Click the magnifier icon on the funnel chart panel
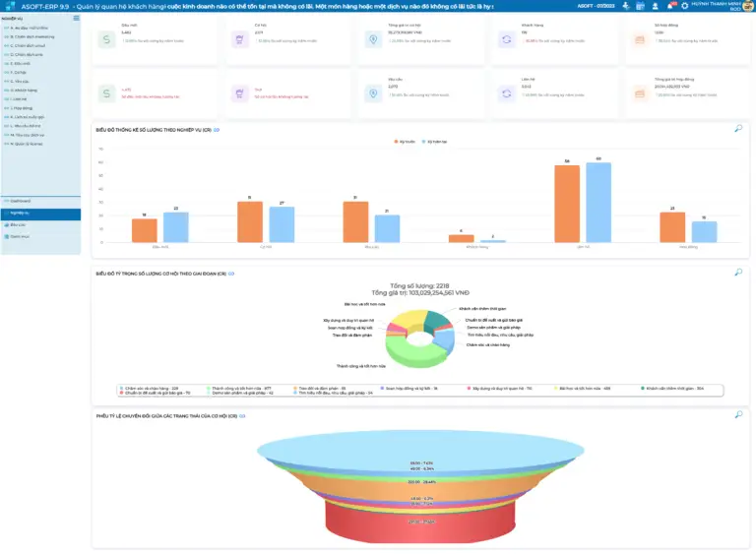This screenshot has width=756, height=554. [738, 414]
